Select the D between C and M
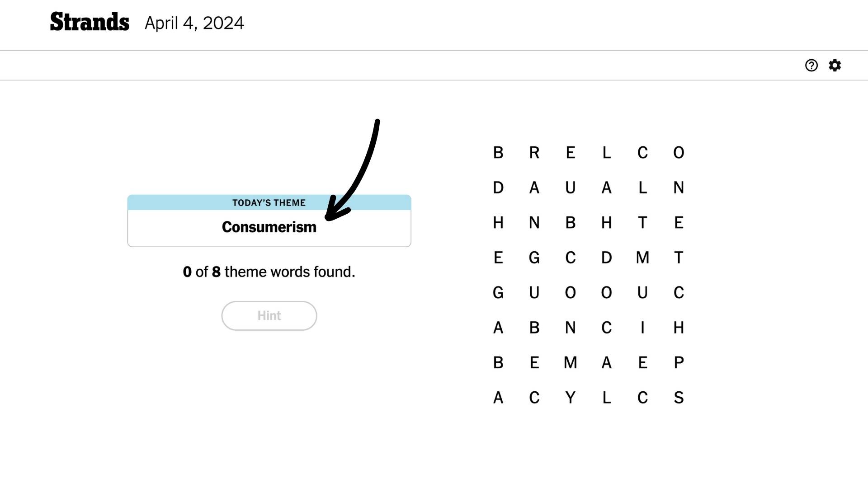The height and width of the screenshot is (488, 868). [x=607, y=258]
